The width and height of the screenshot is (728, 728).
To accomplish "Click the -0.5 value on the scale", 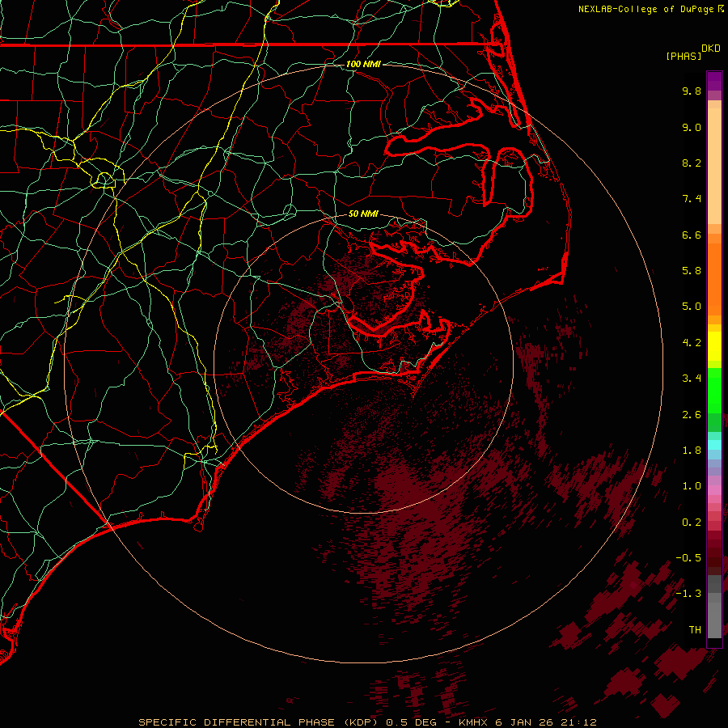I will pos(688,558).
